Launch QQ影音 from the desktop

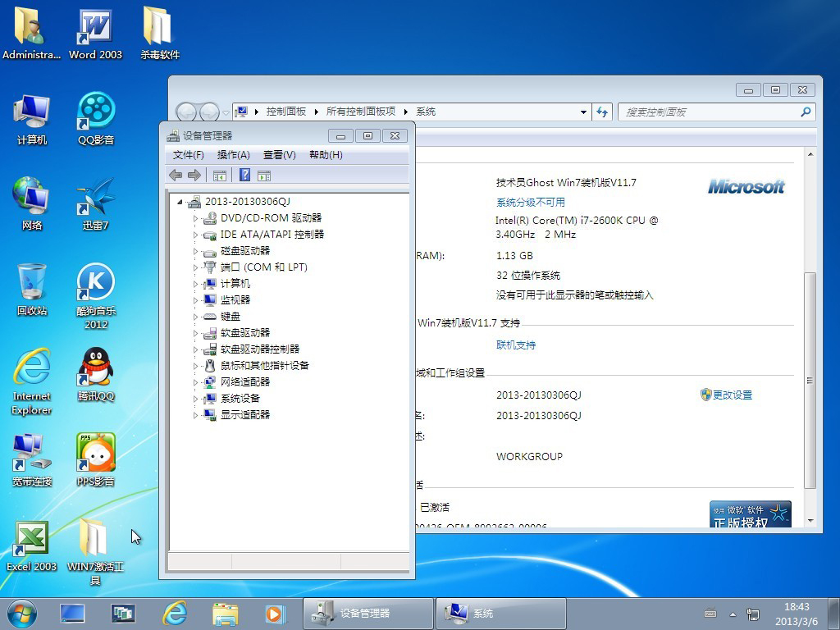96,120
